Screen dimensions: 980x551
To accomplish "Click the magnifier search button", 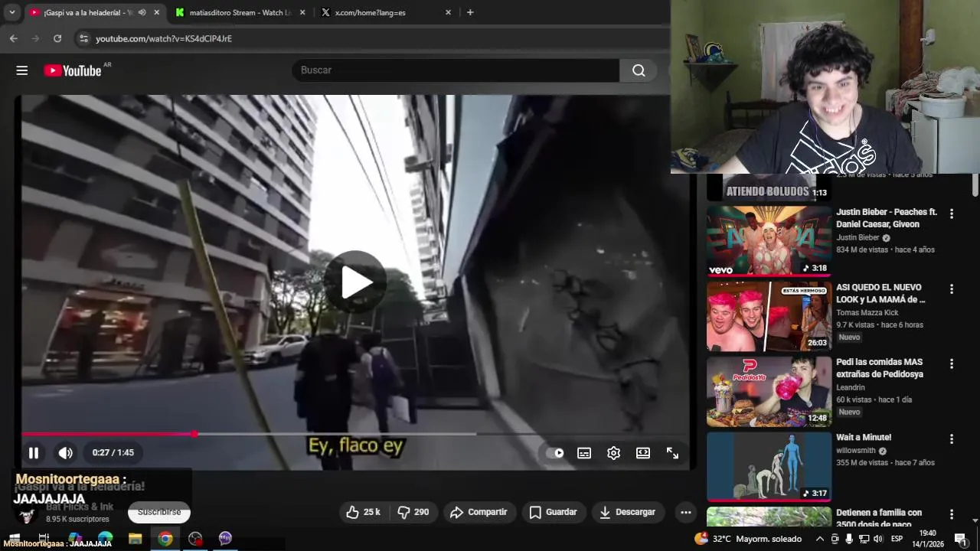I will click(x=639, y=70).
